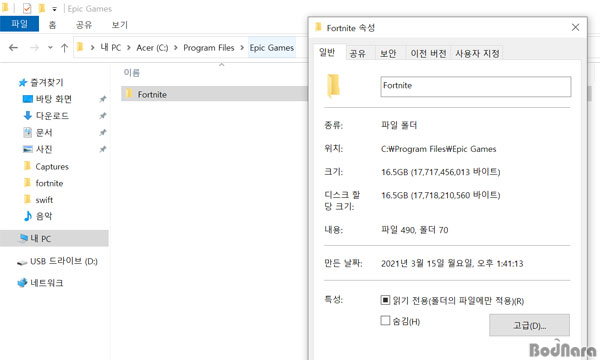The image size is (600, 360).
Task: Click the location path C:\Program Files\Epic Games
Action: click(439, 149)
